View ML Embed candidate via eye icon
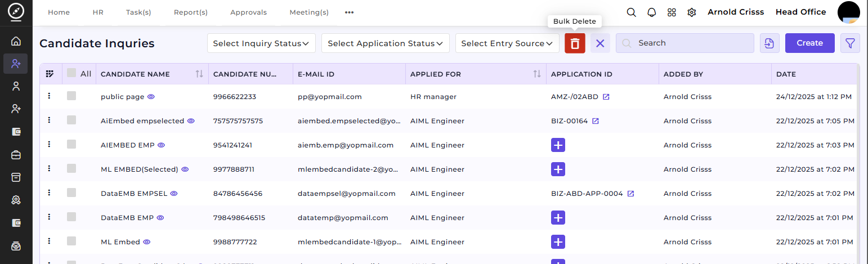 click(147, 242)
